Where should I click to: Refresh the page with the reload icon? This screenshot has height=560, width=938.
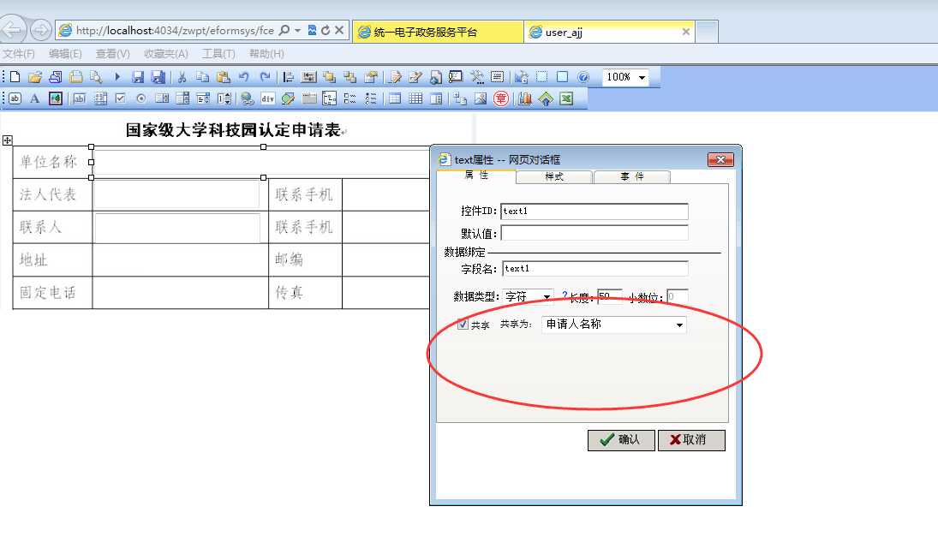point(326,30)
